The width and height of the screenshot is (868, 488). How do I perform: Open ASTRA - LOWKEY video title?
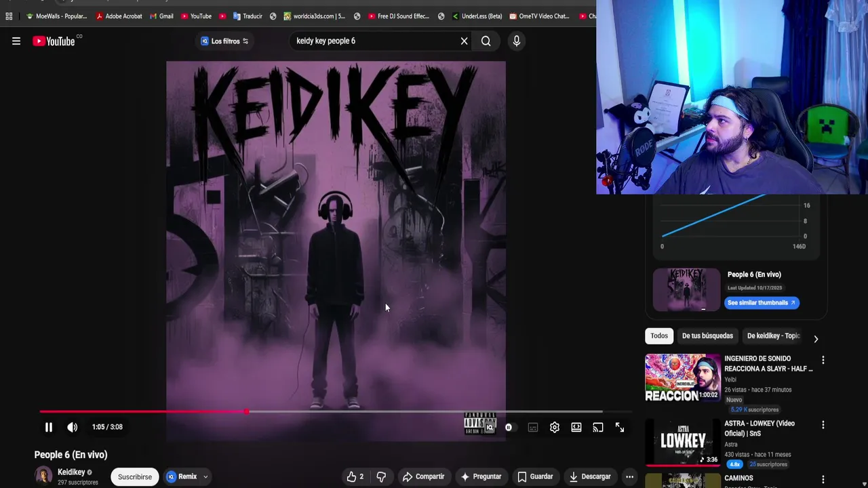pyautogui.click(x=759, y=428)
